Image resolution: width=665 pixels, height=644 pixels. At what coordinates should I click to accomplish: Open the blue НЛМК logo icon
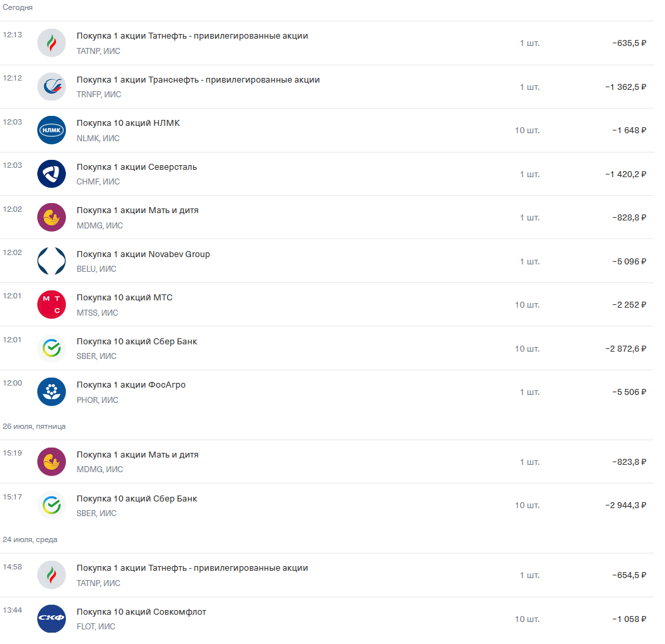pos(51,131)
